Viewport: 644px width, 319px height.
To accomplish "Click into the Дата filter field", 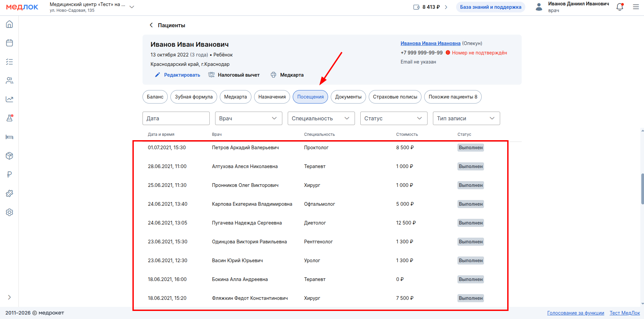I will (x=176, y=118).
